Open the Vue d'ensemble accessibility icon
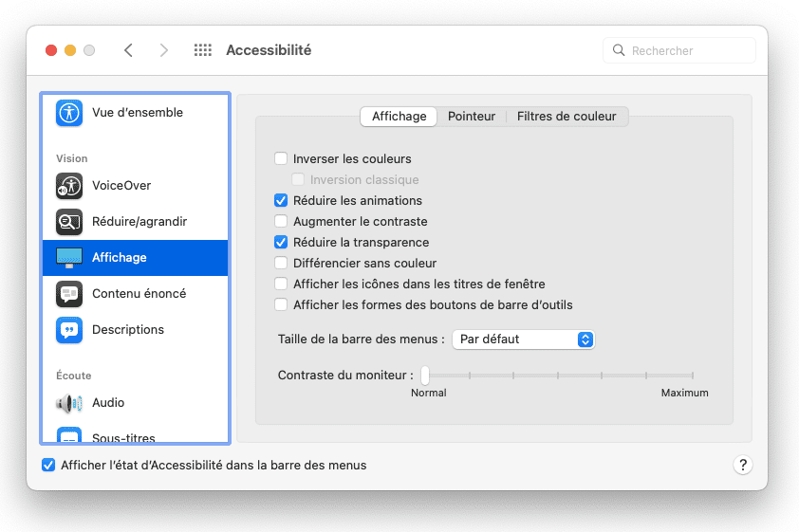This screenshot has width=799, height=532. [69, 113]
